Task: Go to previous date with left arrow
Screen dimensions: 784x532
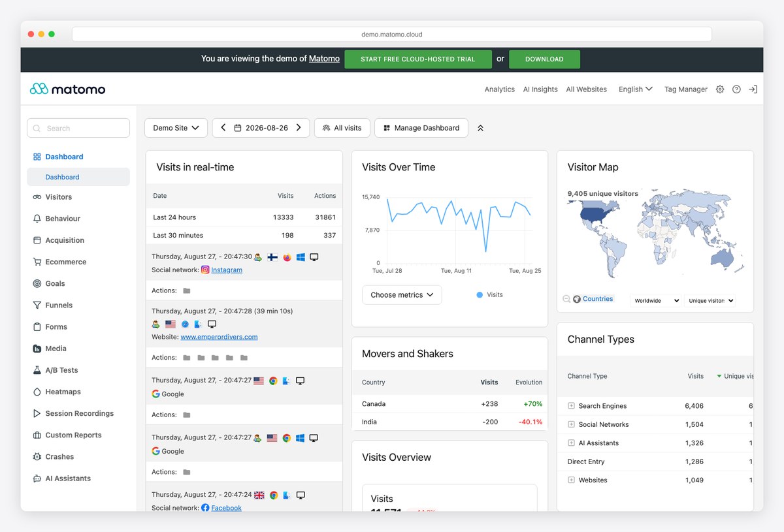Action: point(223,128)
